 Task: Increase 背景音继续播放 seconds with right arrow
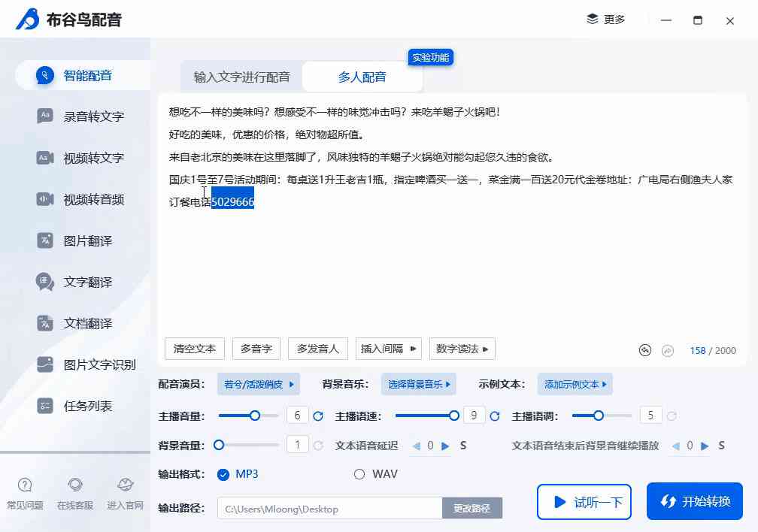(705, 446)
